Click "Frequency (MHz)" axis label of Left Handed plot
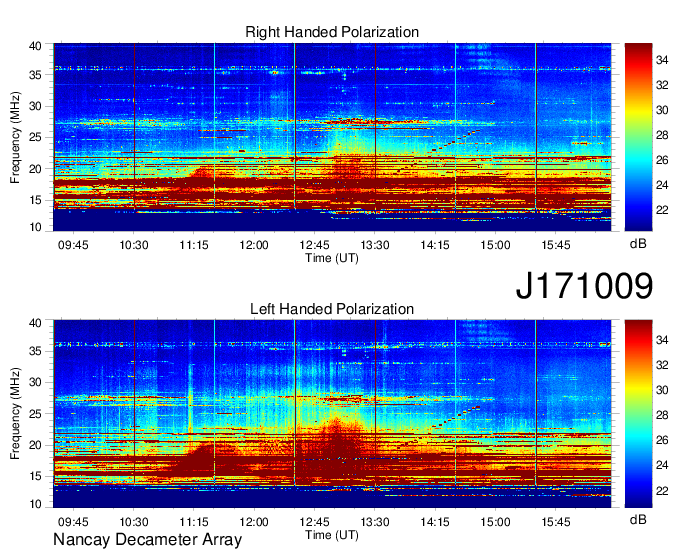 coord(15,414)
